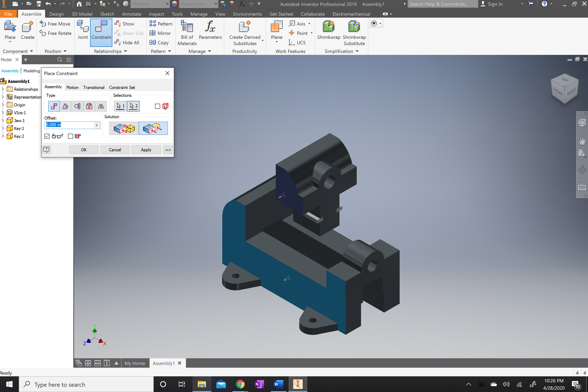Select the Insert constraint type icon
The height and width of the screenshot is (392, 588).
pyautogui.click(x=89, y=106)
